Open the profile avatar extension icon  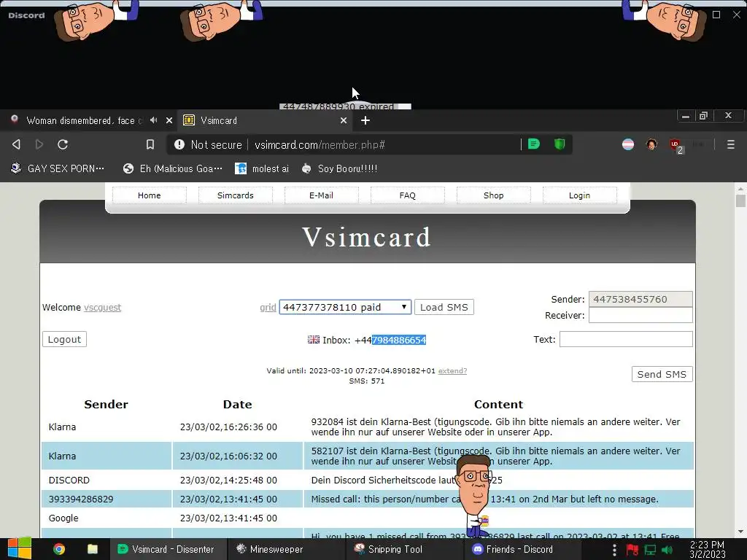[651, 144]
